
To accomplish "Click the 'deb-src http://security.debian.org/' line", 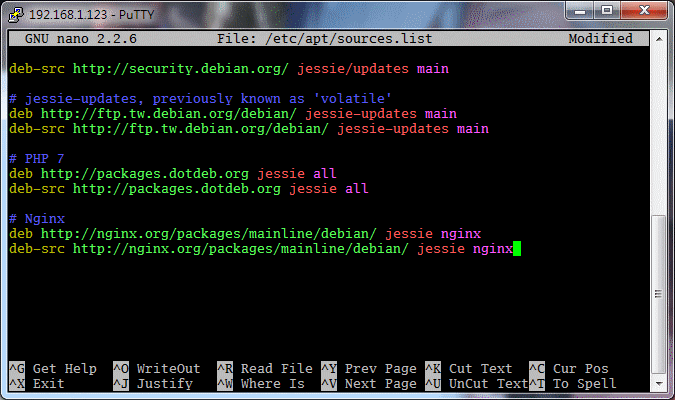I will coord(229,69).
